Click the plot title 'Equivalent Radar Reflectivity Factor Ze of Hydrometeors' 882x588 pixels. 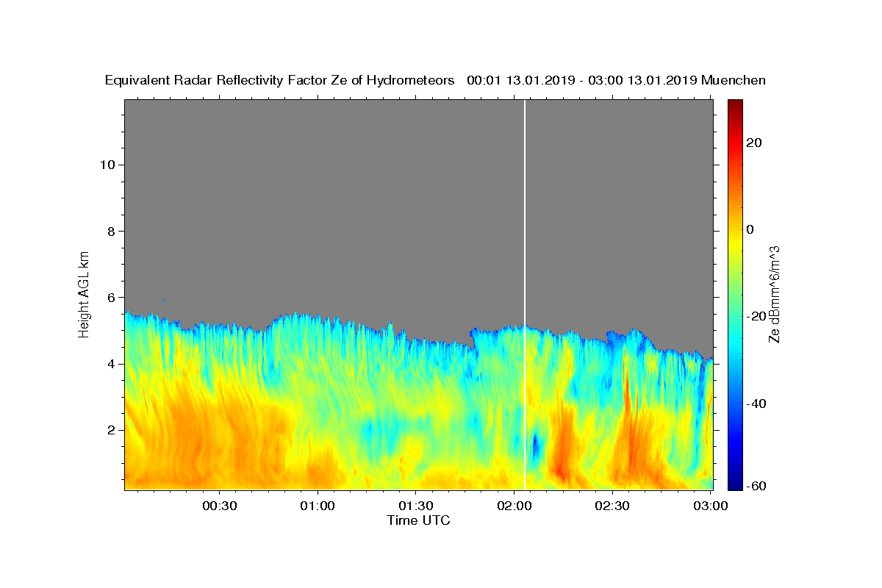tap(279, 81)
